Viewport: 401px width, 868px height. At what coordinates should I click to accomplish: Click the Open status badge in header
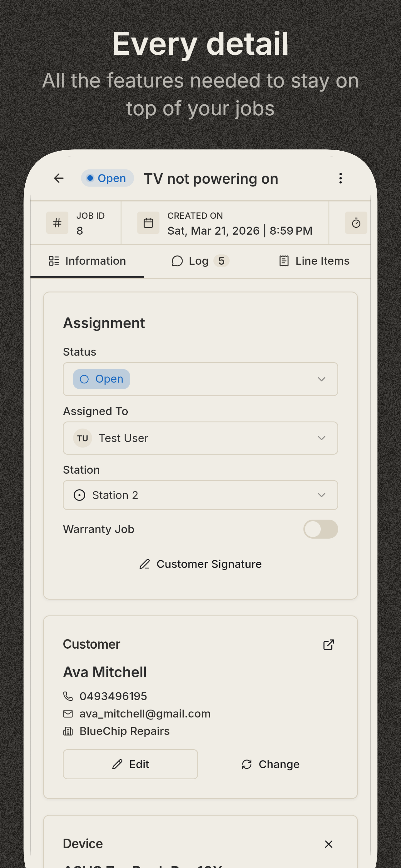click(107, 178)
